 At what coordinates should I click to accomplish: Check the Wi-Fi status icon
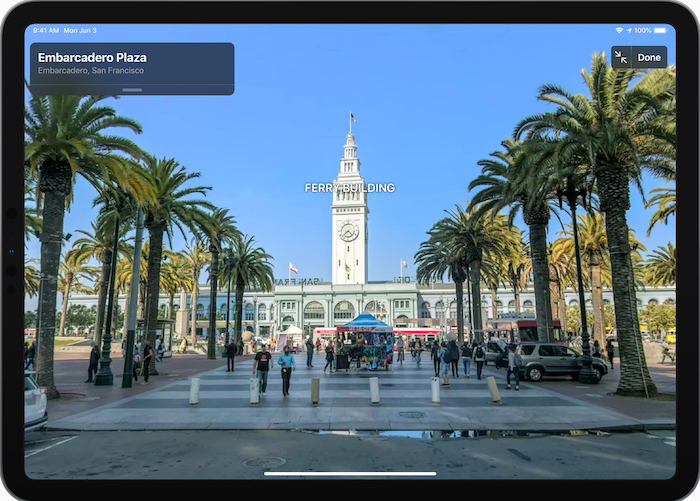619,30
